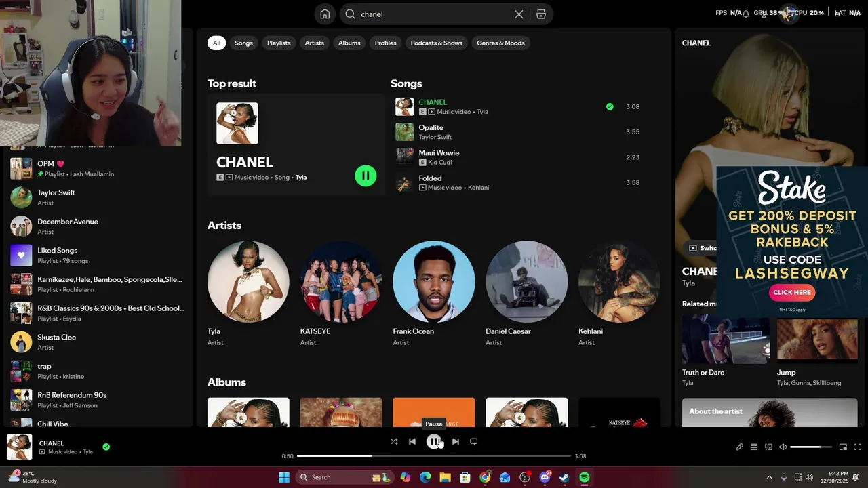
Task: Open the trap playlist by kristine
Action: [x=98, y=371]
